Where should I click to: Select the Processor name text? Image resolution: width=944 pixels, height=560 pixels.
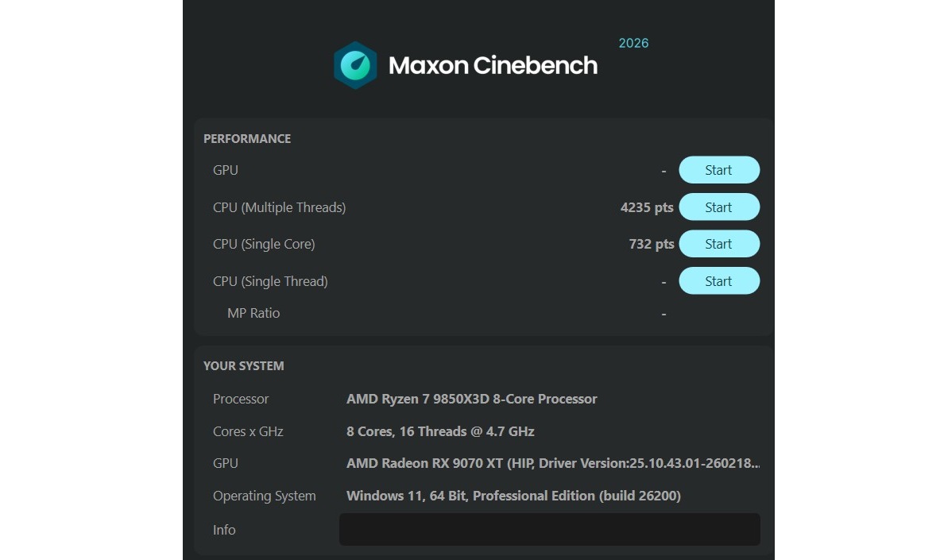(x=472, y=399)
